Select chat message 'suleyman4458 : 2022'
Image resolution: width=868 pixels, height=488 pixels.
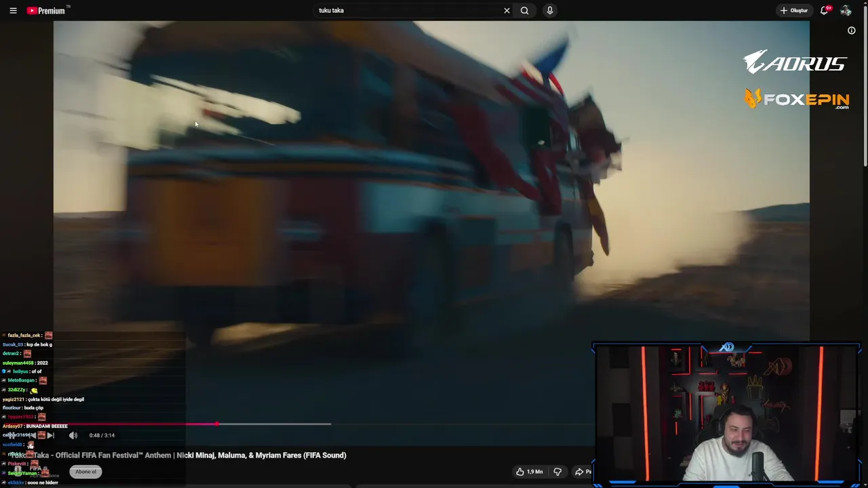(x=25, y=363)
